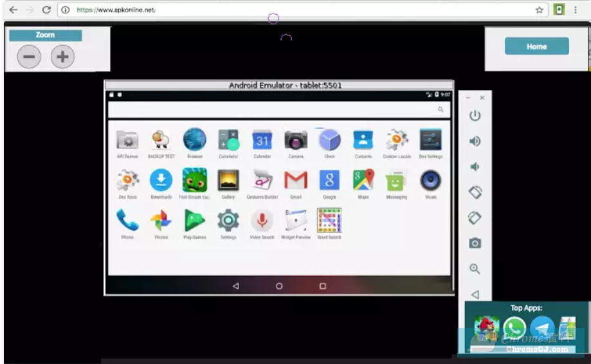Click the Zoom minus button
Viewport: 591px width, 364px height.
pyautogui.click(x=29, y=57)
